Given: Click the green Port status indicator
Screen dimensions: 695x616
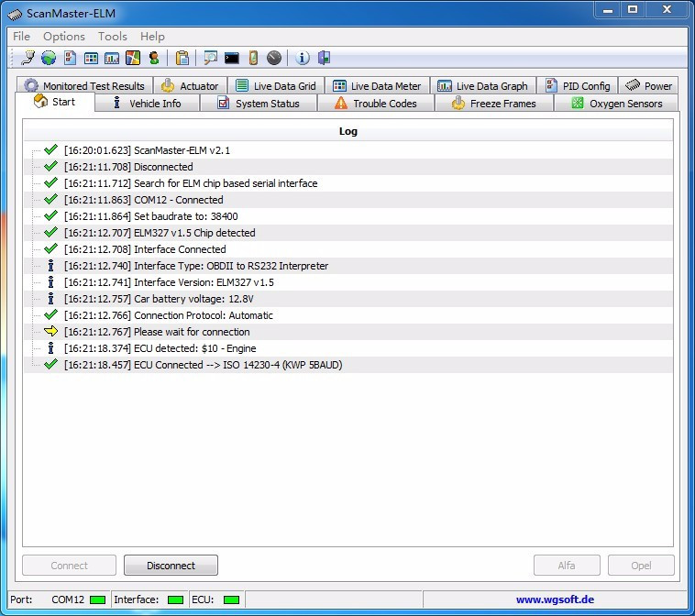Looking at the screenshot, I should [97, 599].
